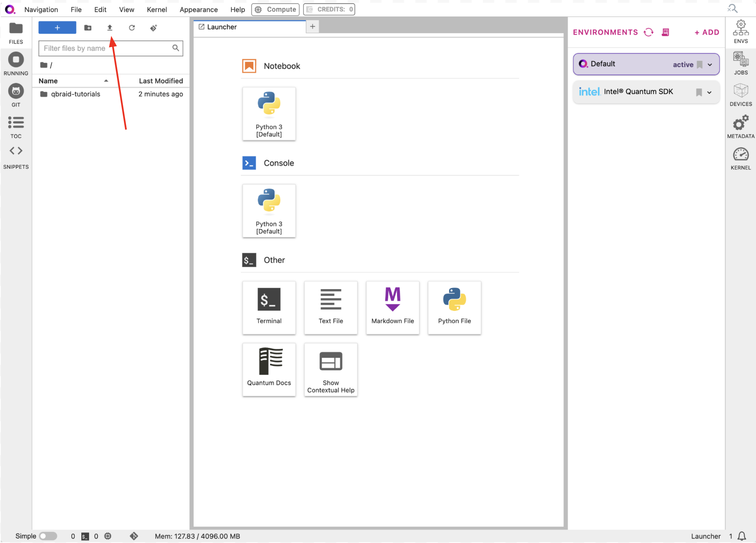
Task: Show the TOC table of contents panel
Action: tap(16, 127)
